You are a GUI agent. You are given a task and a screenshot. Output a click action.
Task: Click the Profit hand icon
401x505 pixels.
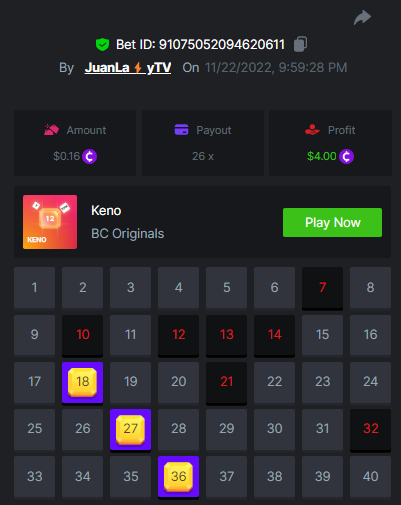click(312, 129)
